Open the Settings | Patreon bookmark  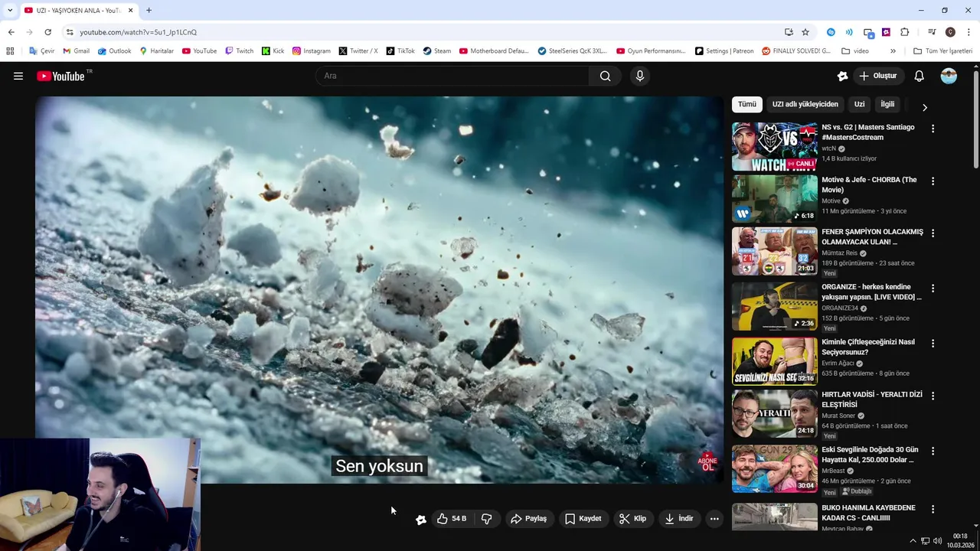(724, 51)
